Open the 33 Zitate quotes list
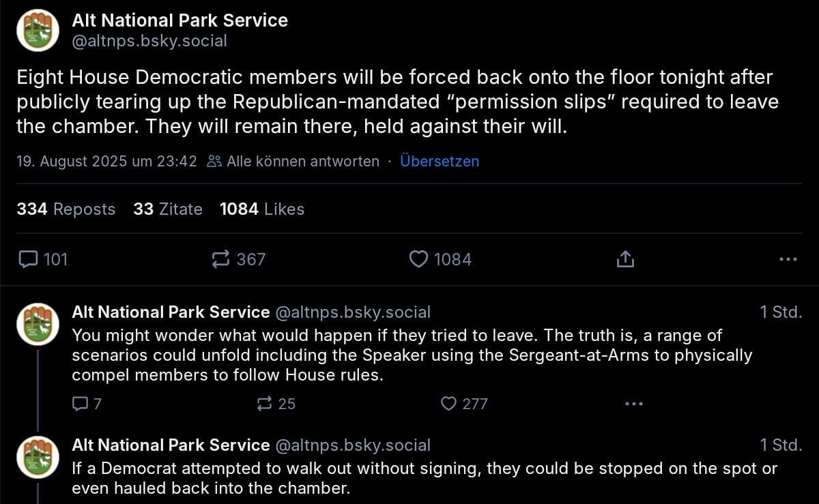The image size is (819, 504). click(168, 209)
